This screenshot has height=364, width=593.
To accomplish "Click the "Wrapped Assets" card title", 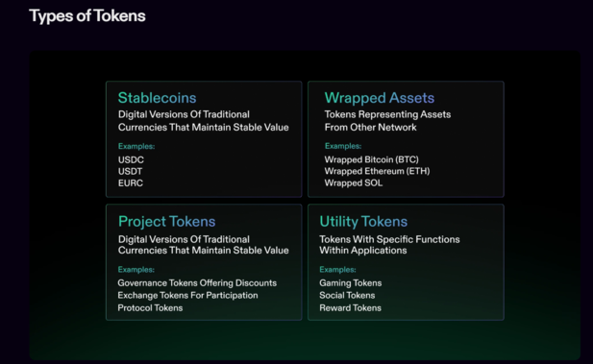I will 380,98.
